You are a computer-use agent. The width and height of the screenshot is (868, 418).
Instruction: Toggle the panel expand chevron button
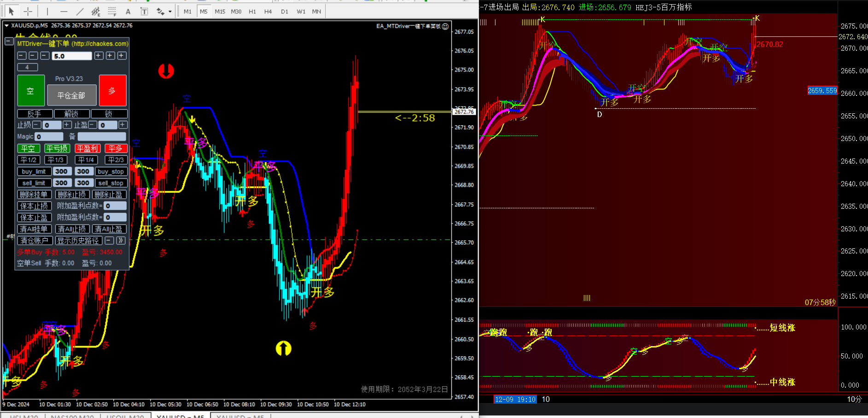point(121,241)
